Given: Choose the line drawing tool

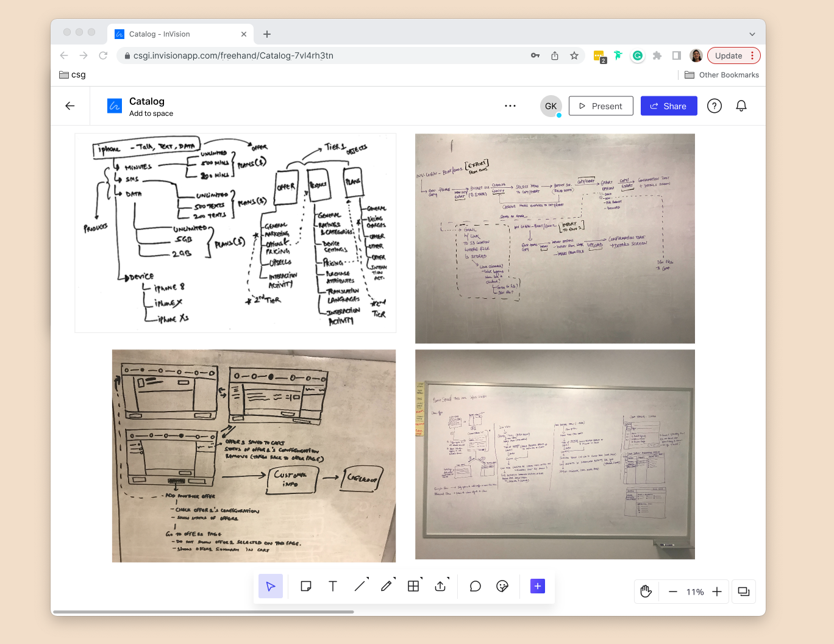Looking at the screenshot, I should click(x=360, y=586).
